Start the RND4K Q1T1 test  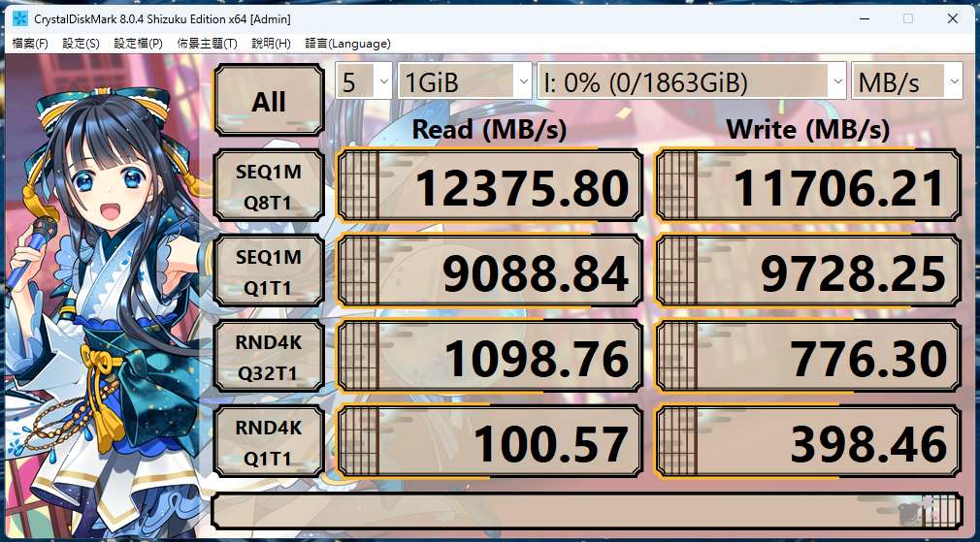click(269, 443)
